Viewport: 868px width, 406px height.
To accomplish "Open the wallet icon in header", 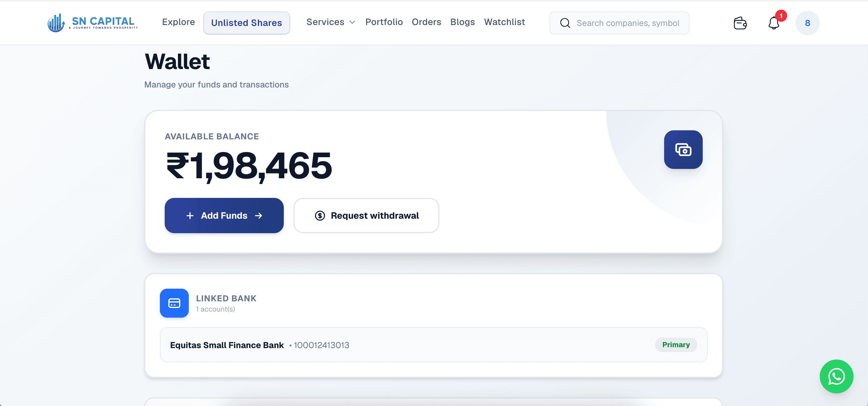I will 740,23.
